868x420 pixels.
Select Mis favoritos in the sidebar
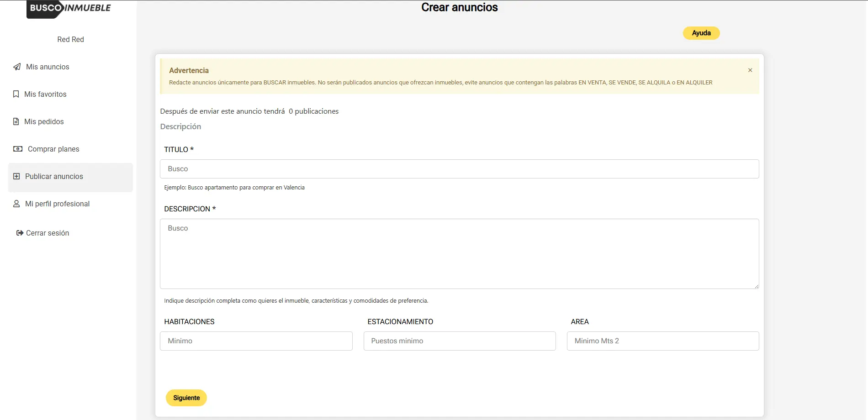click(45, 94)
